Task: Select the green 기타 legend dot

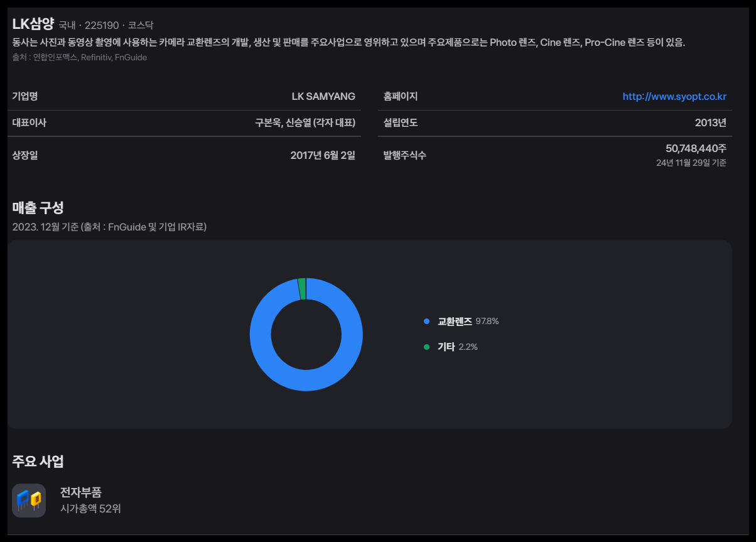Action: tap(426, 347)
